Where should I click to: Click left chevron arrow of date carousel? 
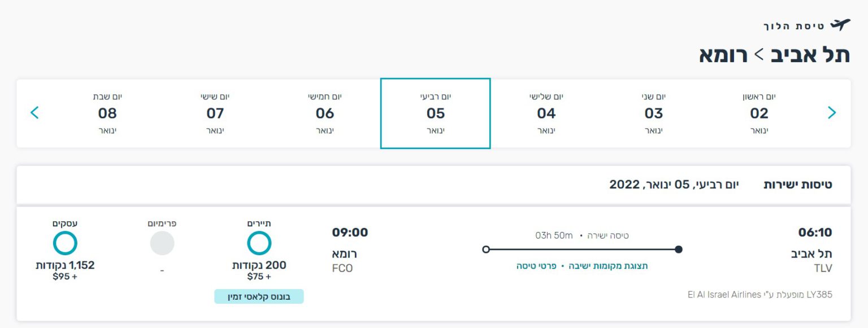coord(34,113)
